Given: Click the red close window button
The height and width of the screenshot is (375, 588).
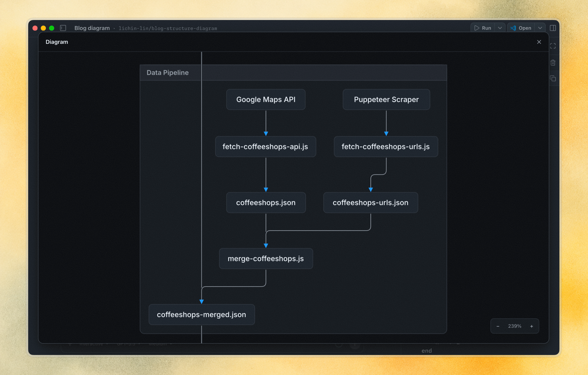Looking at the screenshot, I should [35, 28].
